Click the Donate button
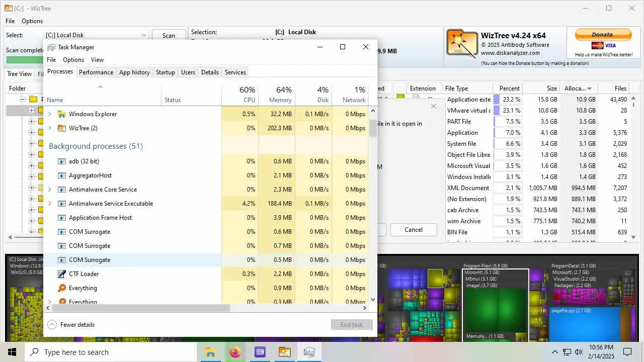644x362 pixels. tap(602, 35)
